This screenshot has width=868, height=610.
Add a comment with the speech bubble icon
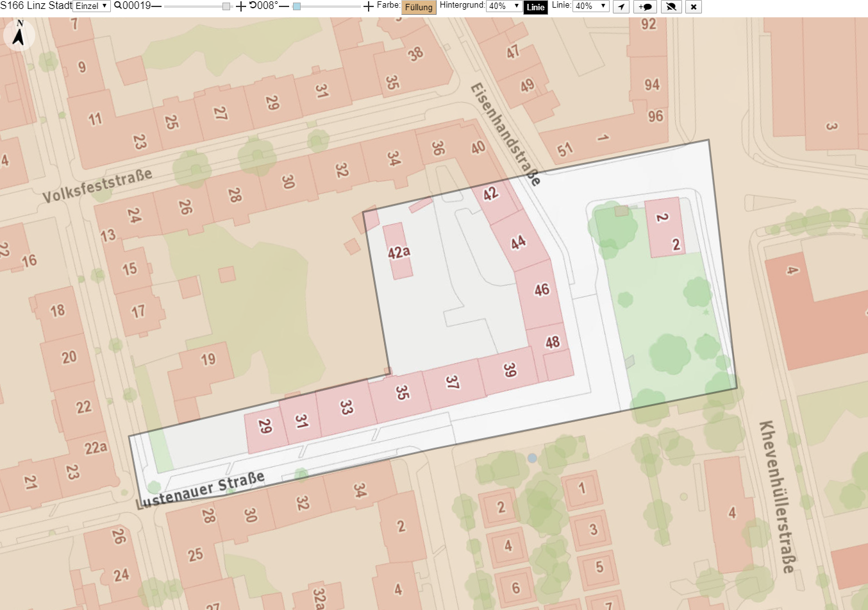(646, 7)
